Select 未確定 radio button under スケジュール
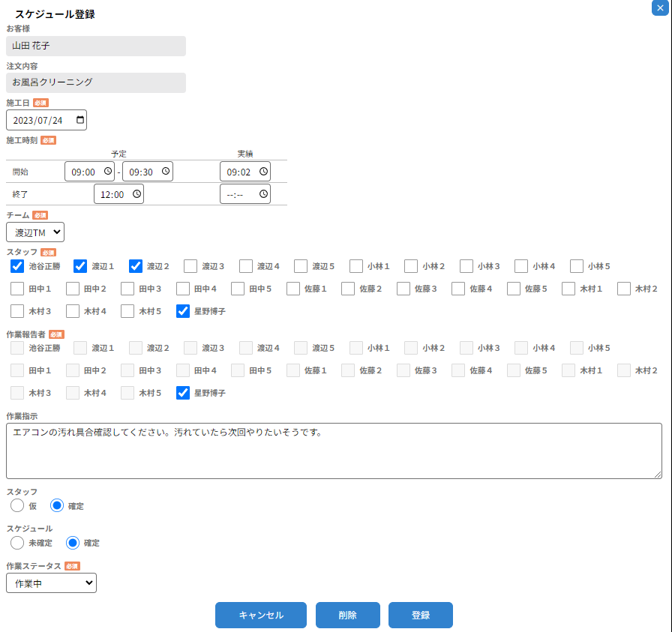Image resolution: width=672 pixels, height=632 pixels. pyautogui.click(x=17, y=543)
